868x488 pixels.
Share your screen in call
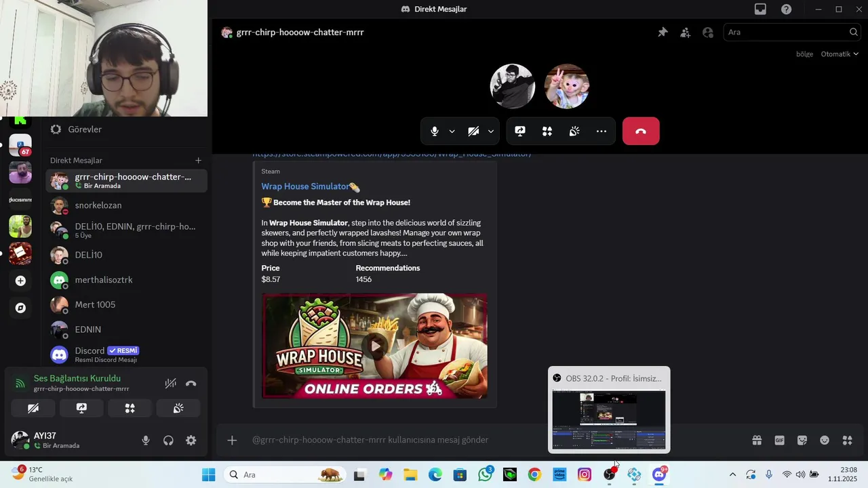[x=520, y=131]
